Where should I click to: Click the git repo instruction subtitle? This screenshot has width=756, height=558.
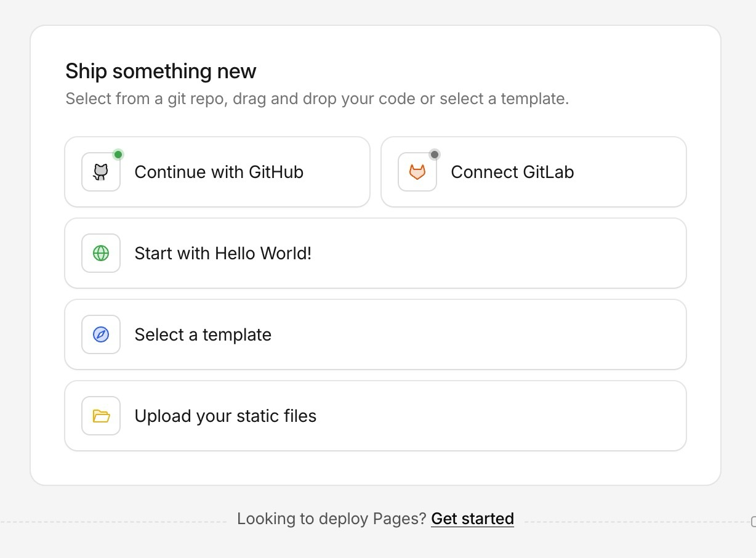tap(318, 99)
